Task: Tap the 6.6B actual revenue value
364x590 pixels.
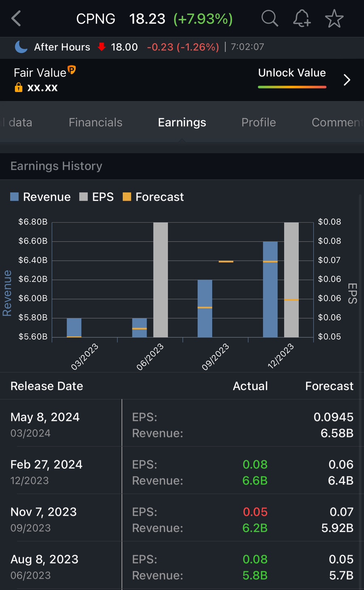Action: [255, 480]
